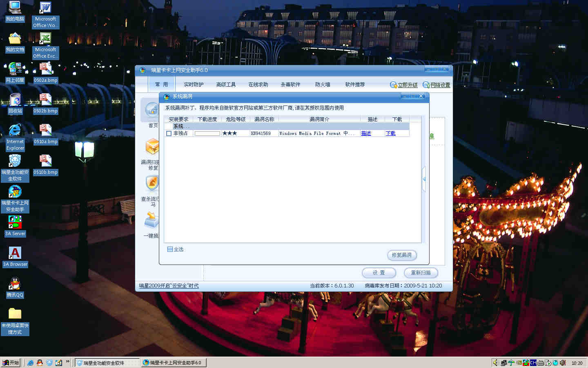Click the KB941569 download progress bar

coord(207,133)
